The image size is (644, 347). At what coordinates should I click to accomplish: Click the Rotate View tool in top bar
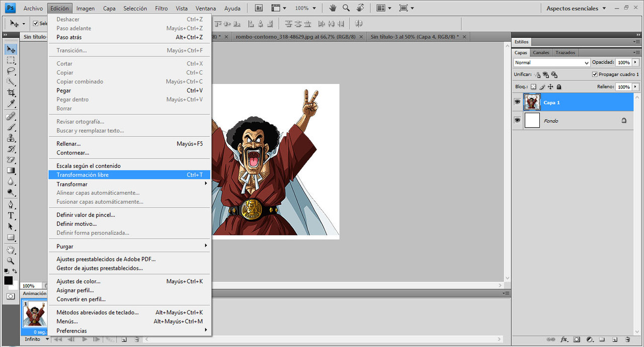pos(360,8)
